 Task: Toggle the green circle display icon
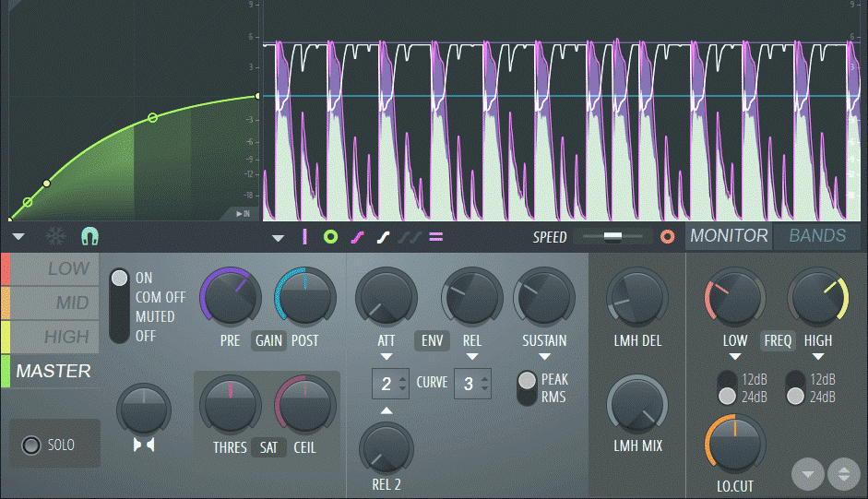coord(330,237)
